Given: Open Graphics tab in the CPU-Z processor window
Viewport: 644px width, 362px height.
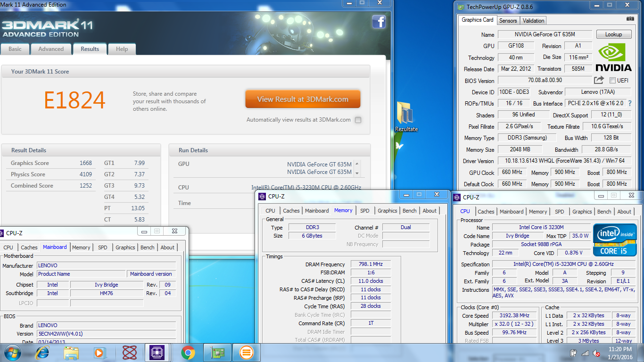Looking at the screenshot, I should 582,212.
